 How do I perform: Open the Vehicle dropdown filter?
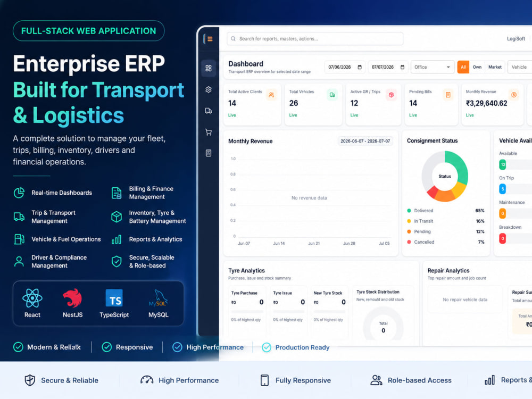[520, 67]
